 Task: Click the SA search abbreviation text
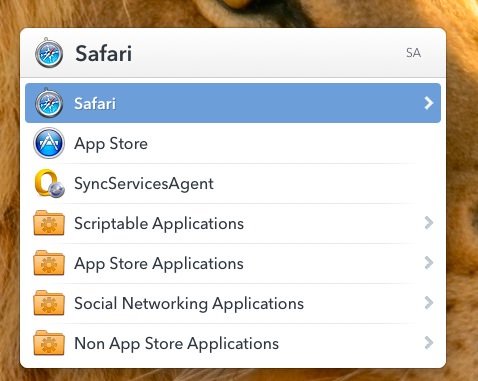click(413, 53)
